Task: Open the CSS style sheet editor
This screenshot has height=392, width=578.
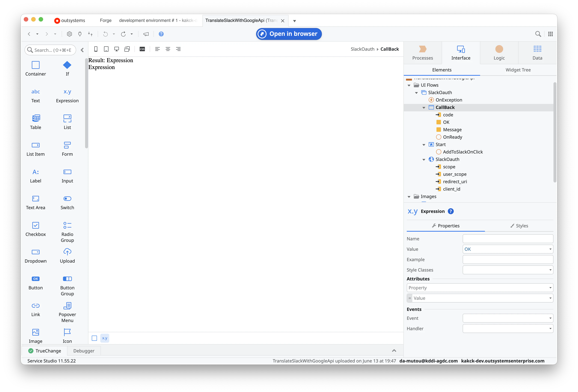Action: click(x=142, y=49)
